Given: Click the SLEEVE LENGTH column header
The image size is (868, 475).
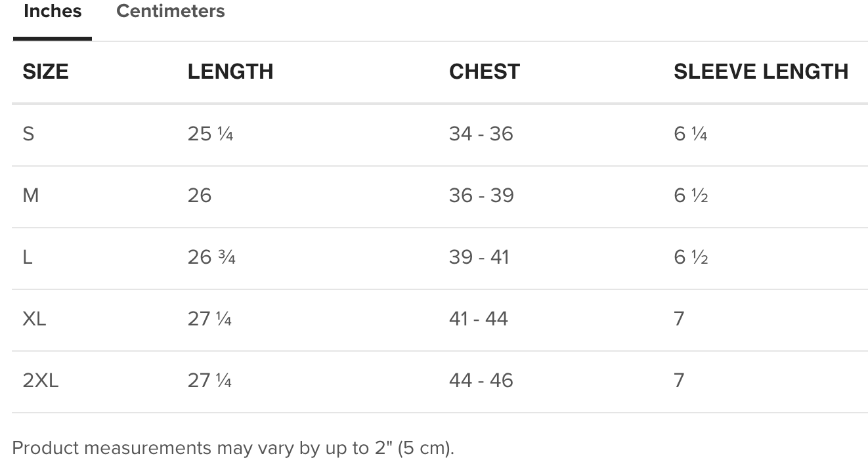Looking at the screenshot, I should point(761,72).
